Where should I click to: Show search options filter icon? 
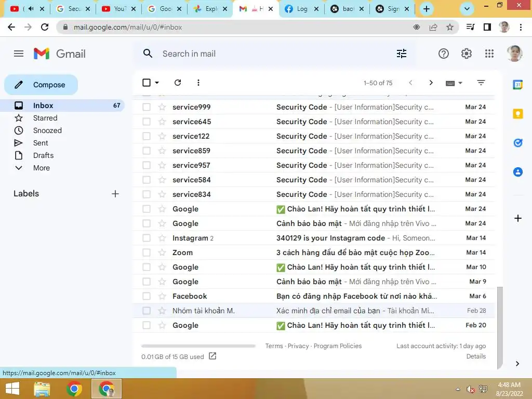click(402, 54)
